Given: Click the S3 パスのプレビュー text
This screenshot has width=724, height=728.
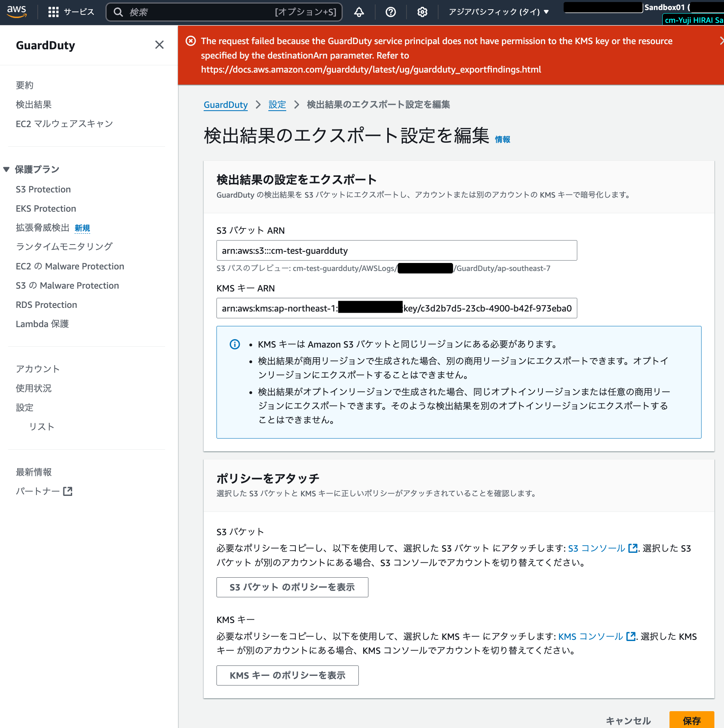Looking at the screenshot, I should point(383,268).
